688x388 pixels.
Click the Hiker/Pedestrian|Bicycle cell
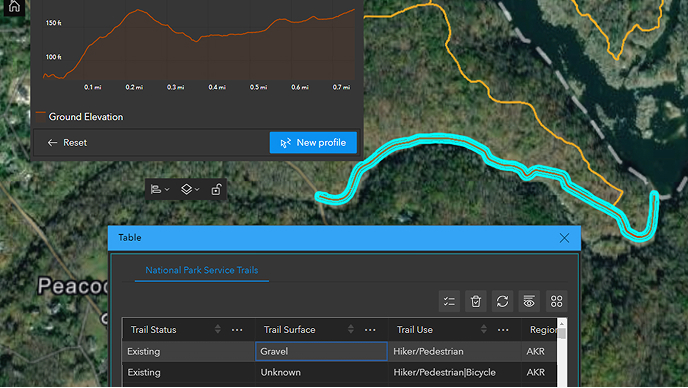[454, 373]
